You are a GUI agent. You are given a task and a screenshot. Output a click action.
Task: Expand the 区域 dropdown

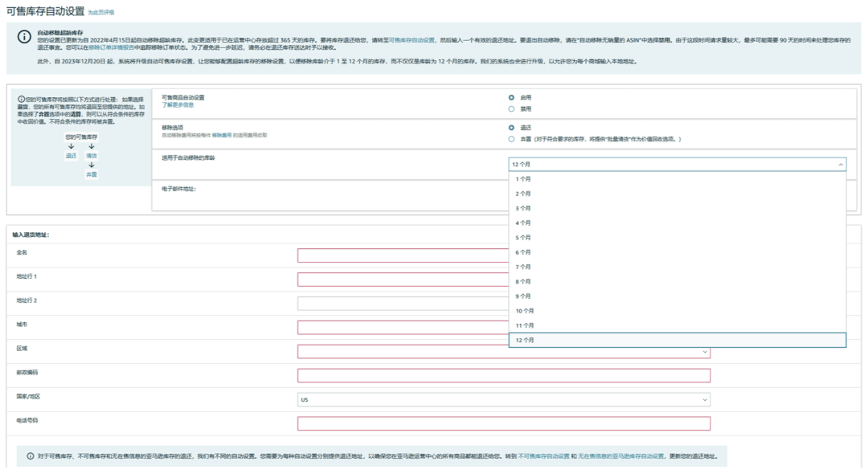[x=504, y=352]
